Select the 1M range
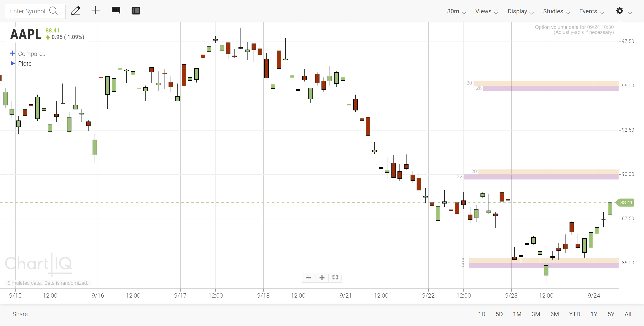Image resolution: width=644 pixels, height=326 pixels. 517,314
